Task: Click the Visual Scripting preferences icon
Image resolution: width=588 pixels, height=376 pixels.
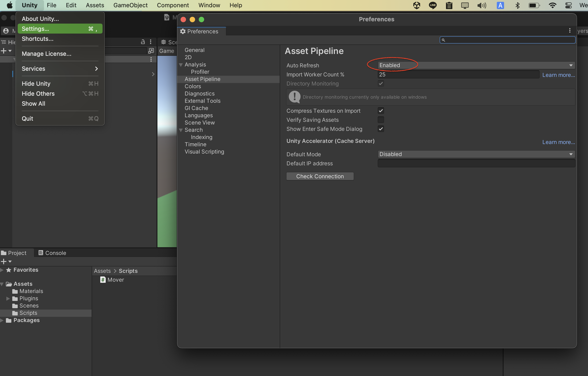Action: pyautogui.click(x=204, y=151)
